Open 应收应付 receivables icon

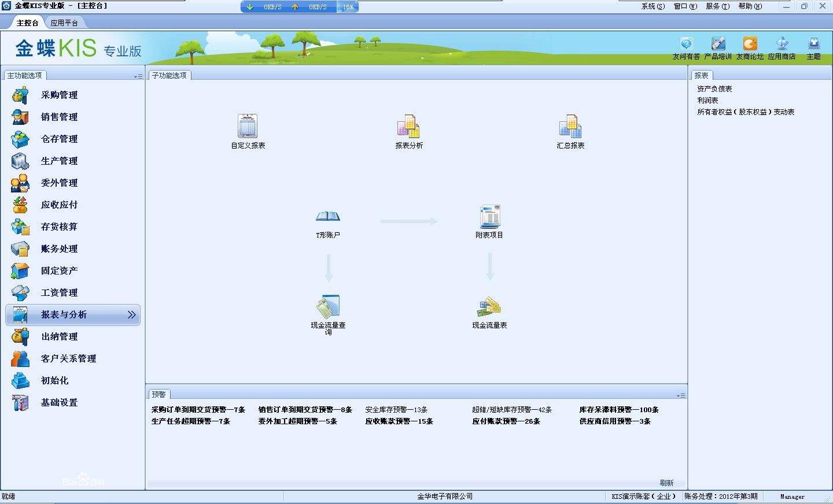tap(20, 205)
